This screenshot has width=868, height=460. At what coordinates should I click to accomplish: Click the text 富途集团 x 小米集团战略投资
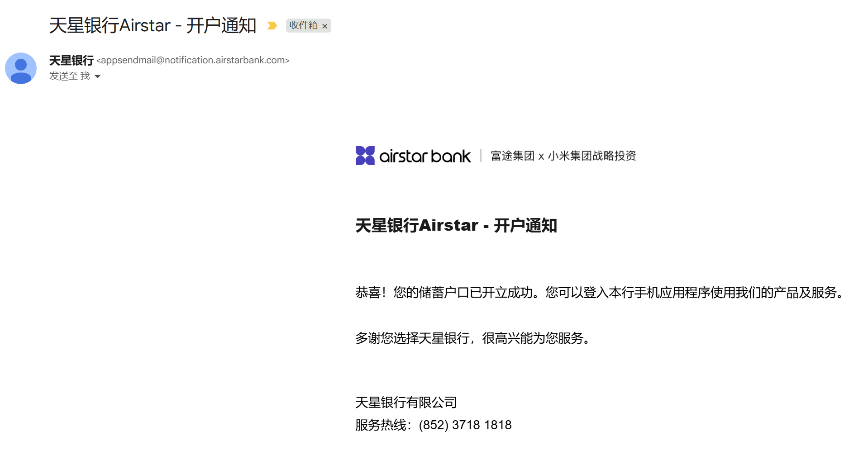[x=563, y=156]
